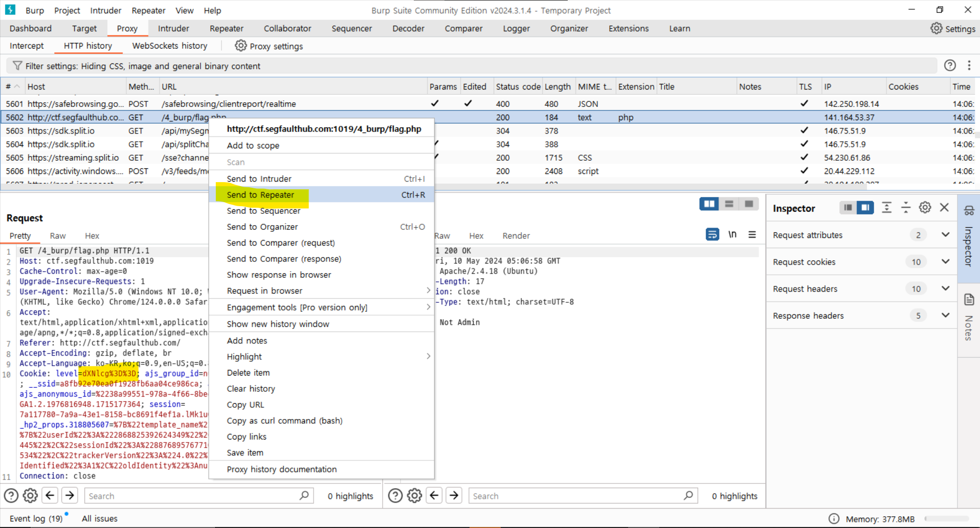Go to previous request search match
The height and width of the screenshot is (528, 980).
pos(50,495)
